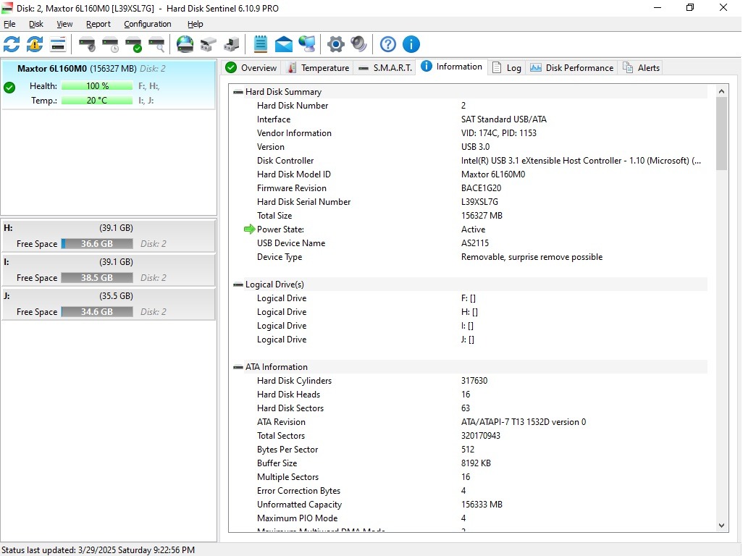Collapse the ATA Information section
The height and width of the screenshot is (556, 756).
click(x=238, y=367)
